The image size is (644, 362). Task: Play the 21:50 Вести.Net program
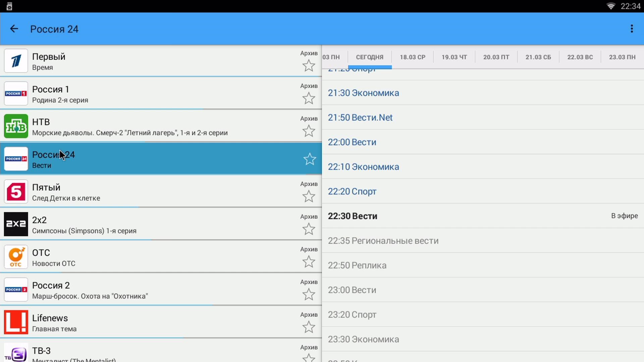[x=483, y=118]
